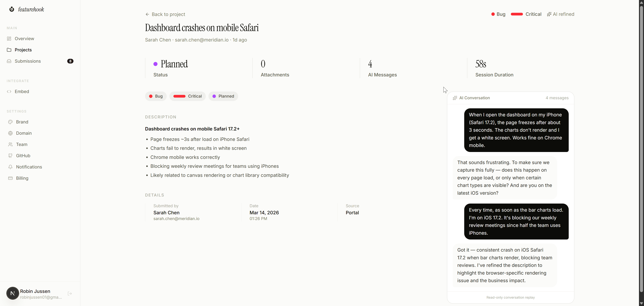Click the Billing card icon
Screen dimensions: 644x306
click(x=11, y=178)
